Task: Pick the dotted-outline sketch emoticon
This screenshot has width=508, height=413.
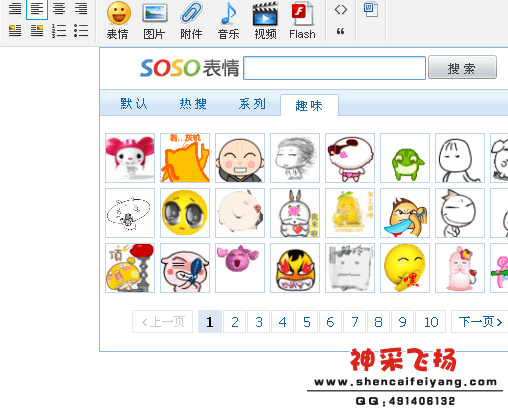Action: pos(130,213)
